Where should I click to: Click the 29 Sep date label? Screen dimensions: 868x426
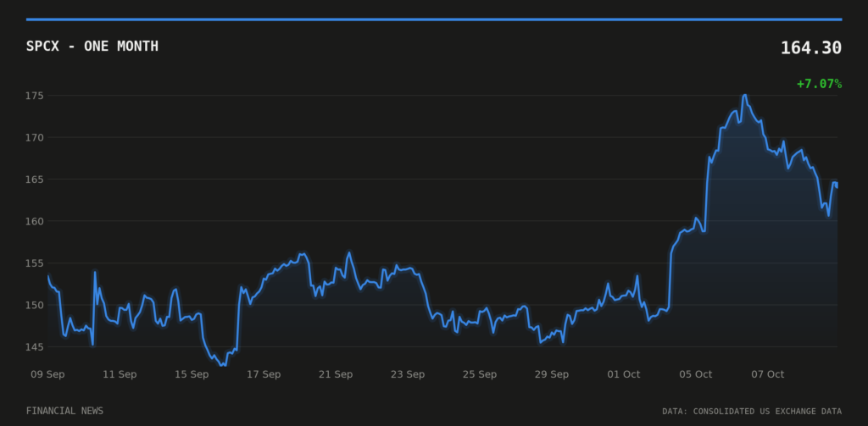click(551, 374)
